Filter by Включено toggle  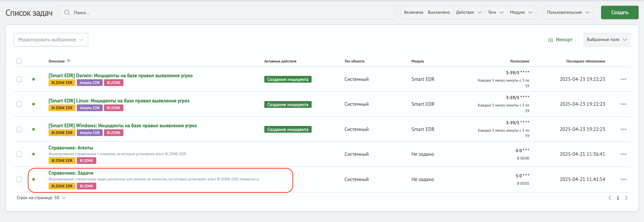(414, 12)
